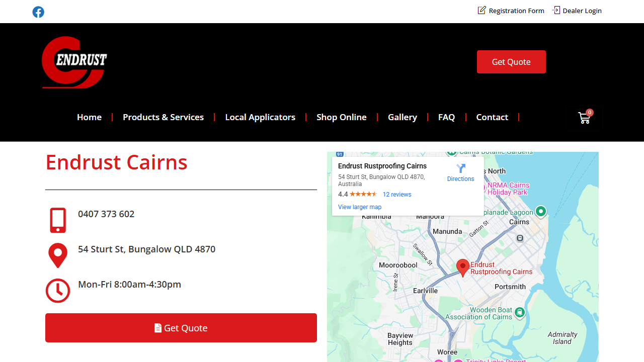Open the Local Applicators menu item

click(x=260, y=117)
